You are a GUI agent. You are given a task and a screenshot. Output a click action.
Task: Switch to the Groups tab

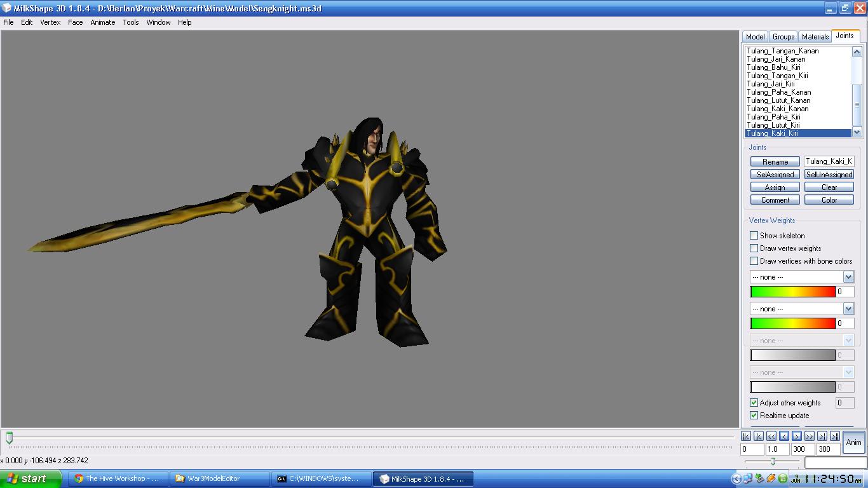click(x=783, y=37)
